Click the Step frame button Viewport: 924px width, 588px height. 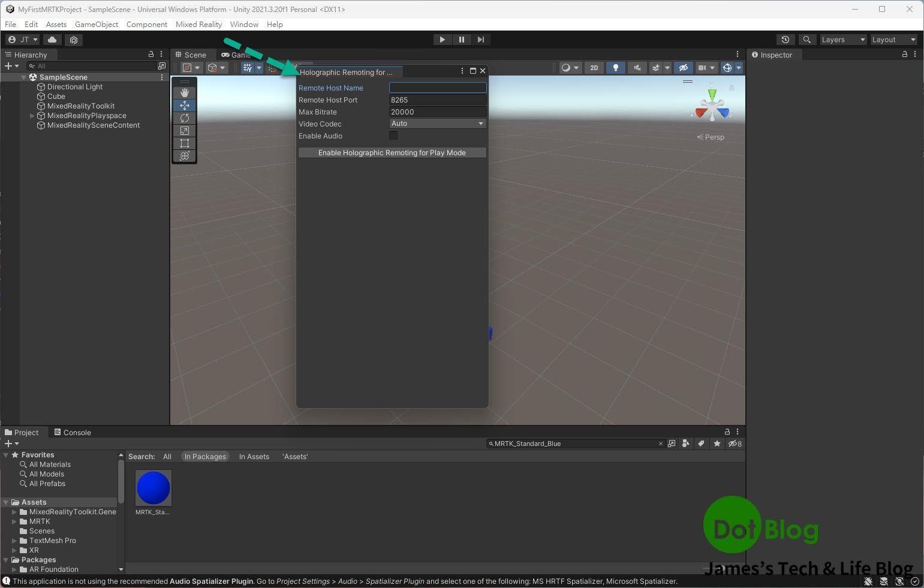coord(481,40)
